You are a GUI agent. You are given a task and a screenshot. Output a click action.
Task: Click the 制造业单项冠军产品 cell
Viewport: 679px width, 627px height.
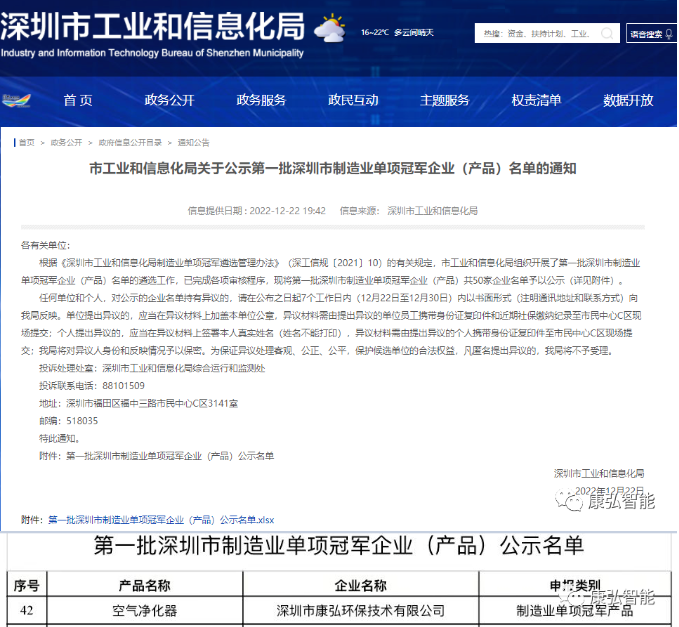click(575, 611)
